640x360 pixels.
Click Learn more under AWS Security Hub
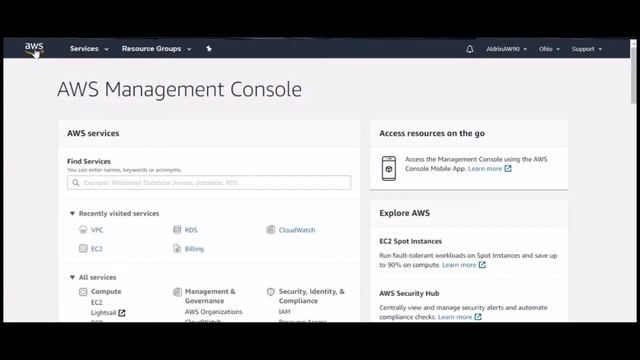pos(455,317)
